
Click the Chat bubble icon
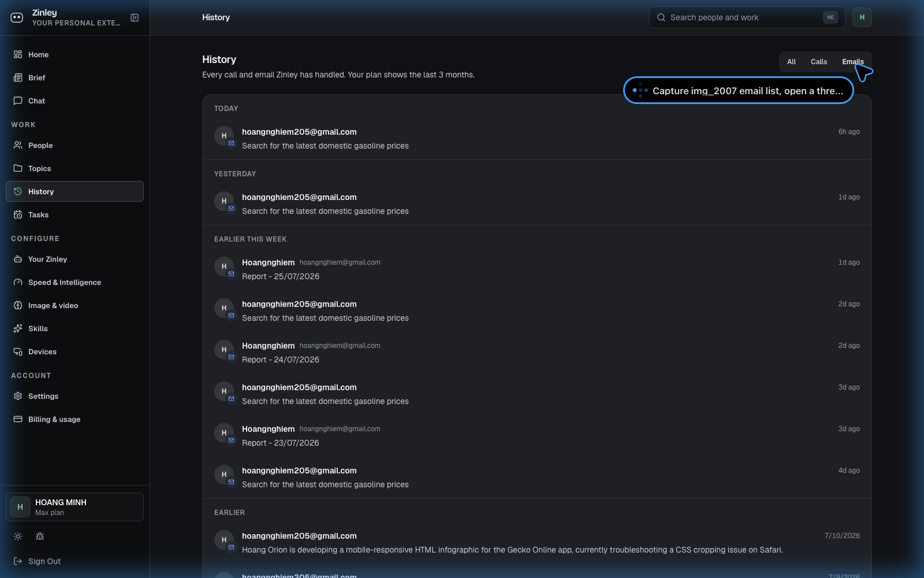[x=18, y=101]
